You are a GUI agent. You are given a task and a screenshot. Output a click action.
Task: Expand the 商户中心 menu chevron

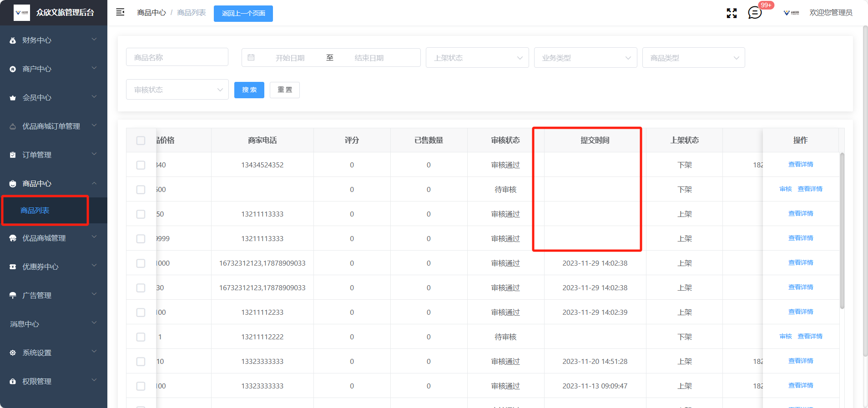pos(94,69)
